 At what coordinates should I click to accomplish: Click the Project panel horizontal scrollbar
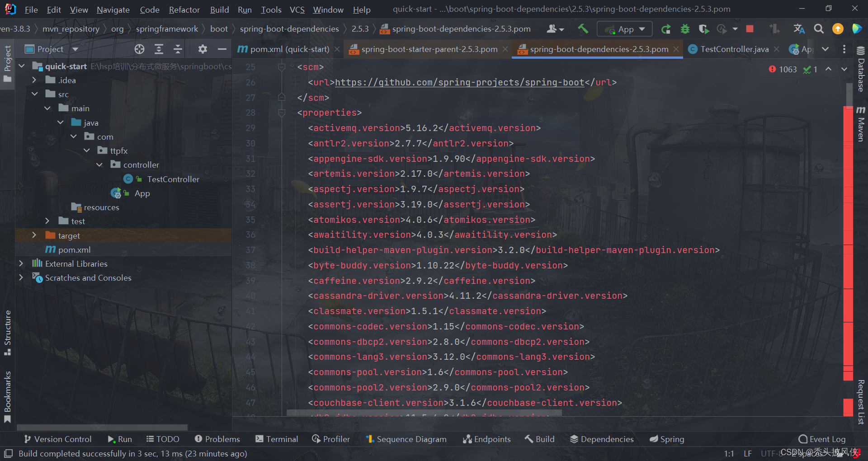click(102, 427)
